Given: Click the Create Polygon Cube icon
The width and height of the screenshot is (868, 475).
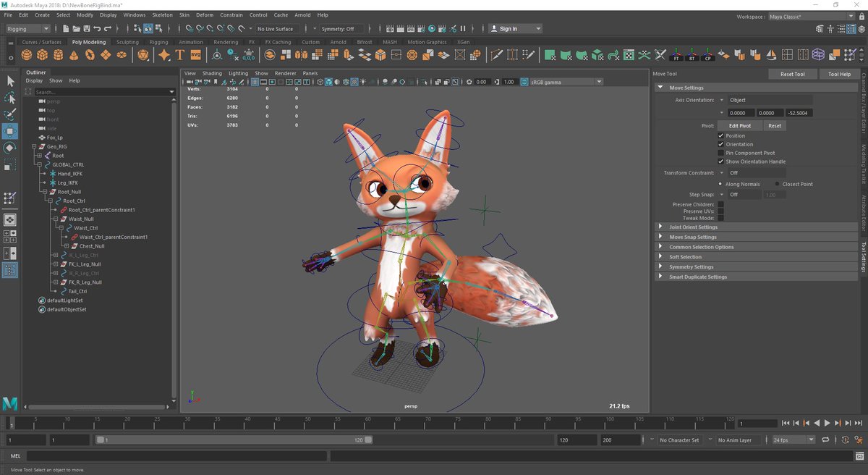Looking at the screenshot, I should [43, 54].
